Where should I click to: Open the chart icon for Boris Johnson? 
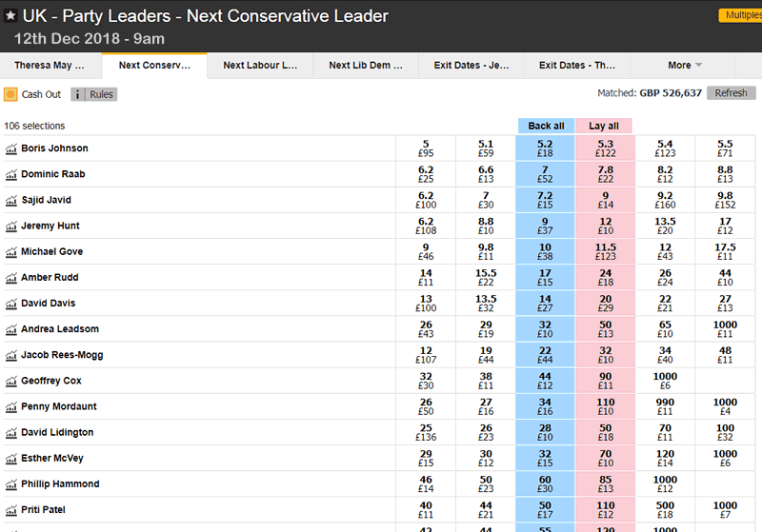[11, 148]
